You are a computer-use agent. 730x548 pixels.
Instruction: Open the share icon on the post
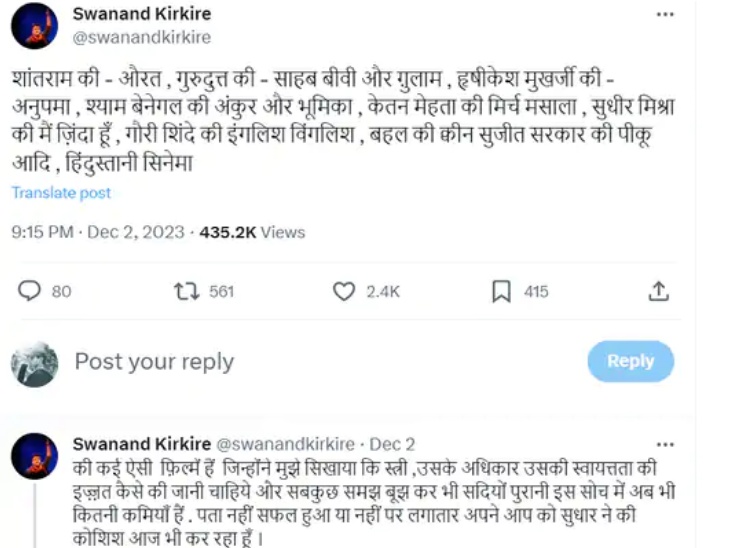pos(658,291)
